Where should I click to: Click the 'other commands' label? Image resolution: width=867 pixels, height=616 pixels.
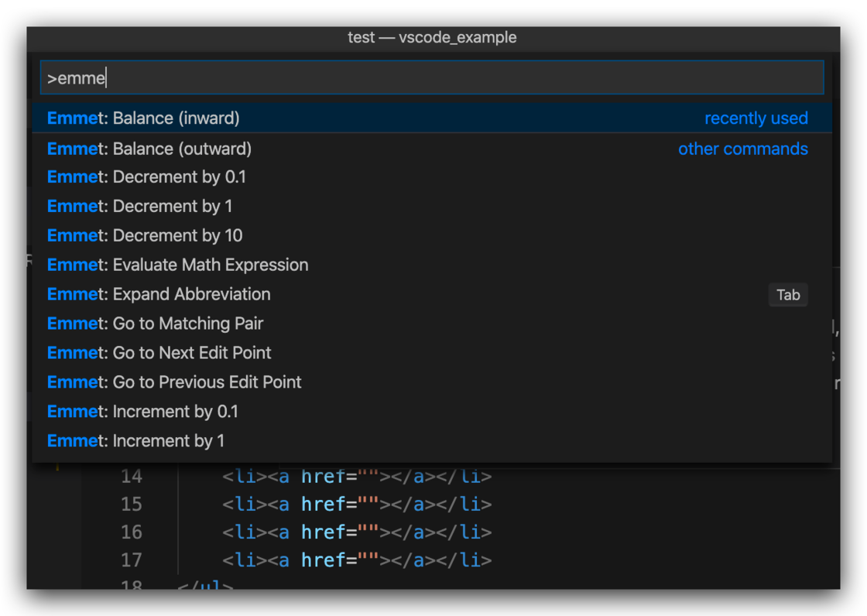pos(742,149)
